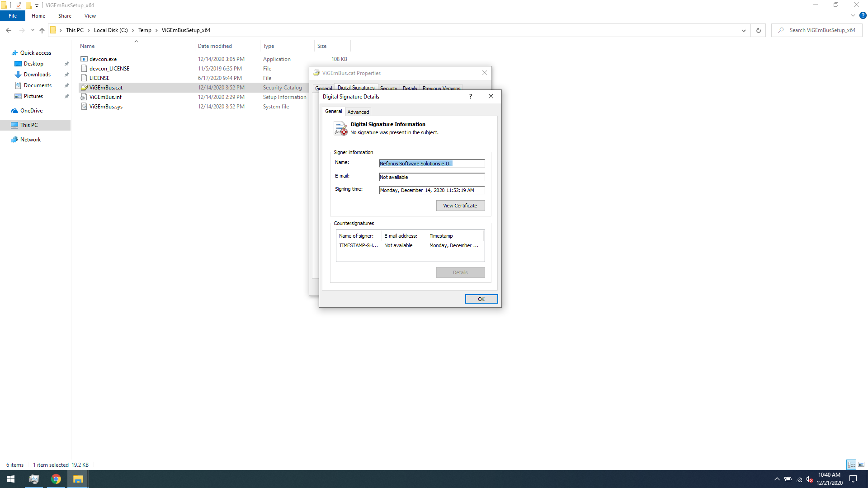The width and height of the screenshot is (868, 488).
Task: Switch to details view in status bar
Action: point(851,465)
